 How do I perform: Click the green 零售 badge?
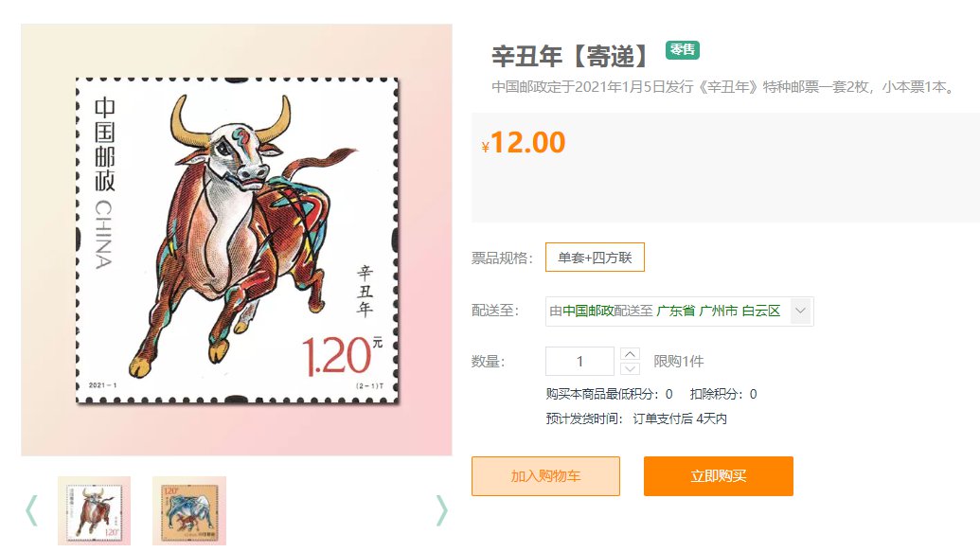[x=683, y=50]
